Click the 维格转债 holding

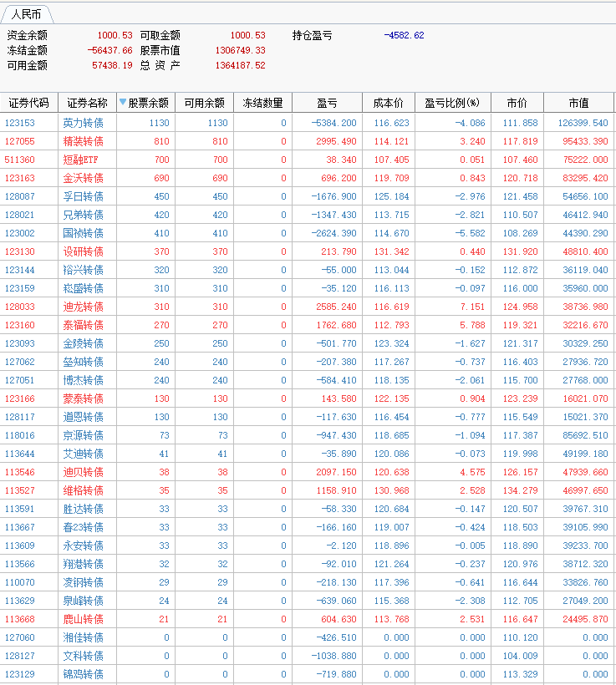point(83,490)
